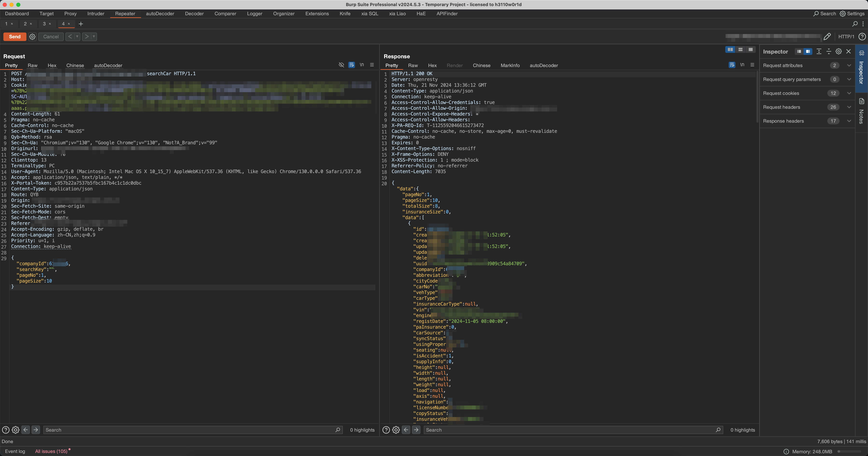Viewport: 868px width, 456px height.
Task: Jump to previous request search match
Action: click(26, 430)
